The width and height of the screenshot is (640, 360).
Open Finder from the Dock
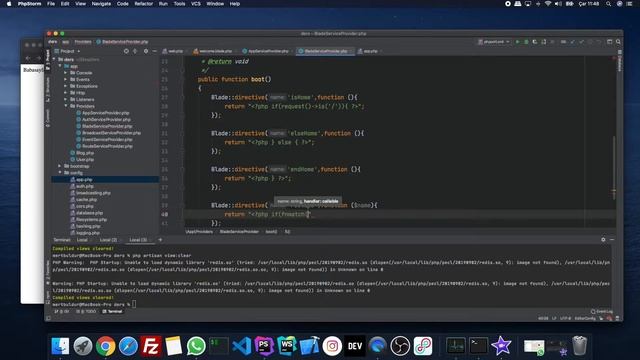pyautogui.click(x=60, y=346)
